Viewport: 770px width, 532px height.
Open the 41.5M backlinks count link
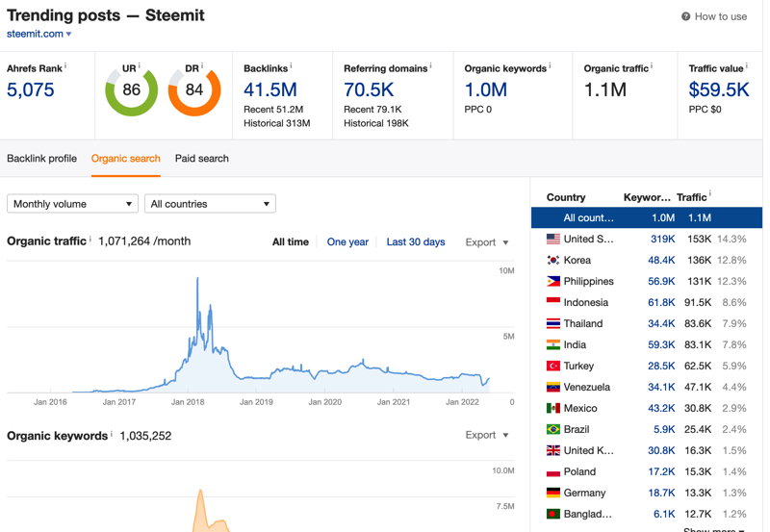click(270, 89)
